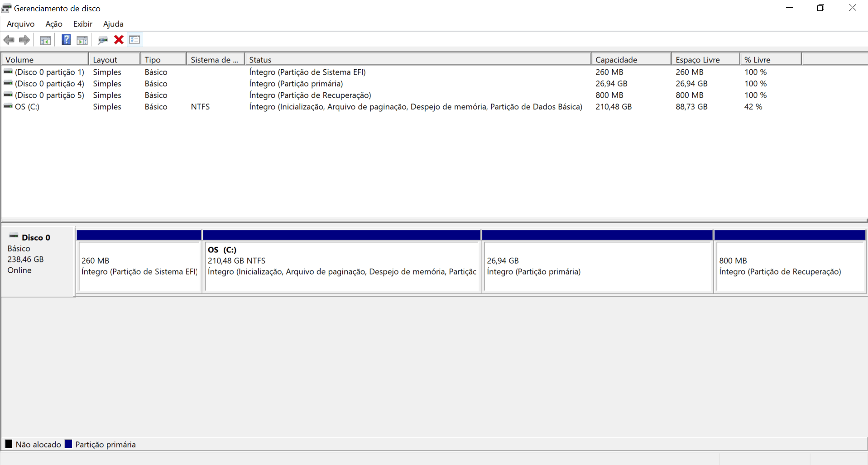This screenshot has height=465, width=868.
Task: Select the 260 MB EFI partition block
Action: pyautogui.click(x=139, y=262)
